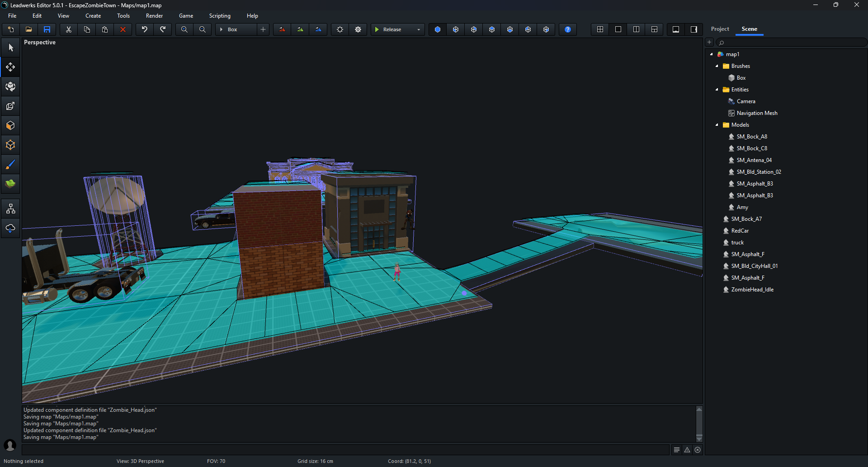Click the scene search input field
This screenshot has height=467, width=868.
click(x=791, y=43)
